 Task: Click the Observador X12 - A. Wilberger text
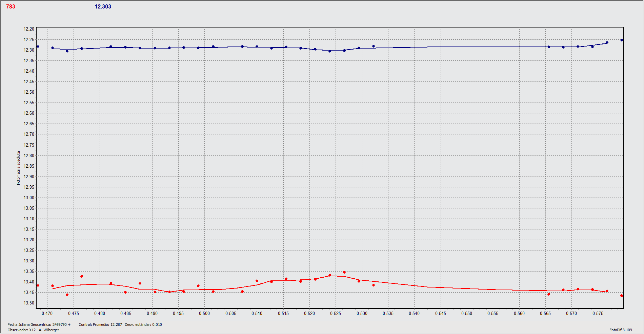(x=33, y=330)
